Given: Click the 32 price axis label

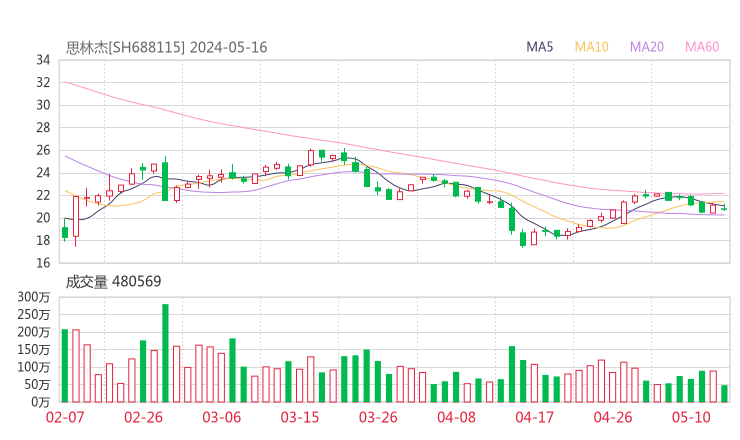Looking at the screenshot, I should coord(43,83).
